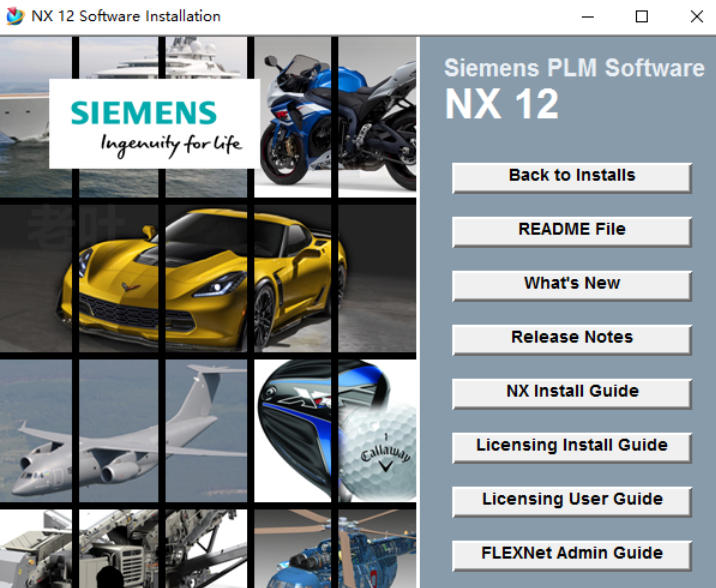This screenshot has height=588, width=716.
Task: Open the Release Notes
Action: pos(571,338)
